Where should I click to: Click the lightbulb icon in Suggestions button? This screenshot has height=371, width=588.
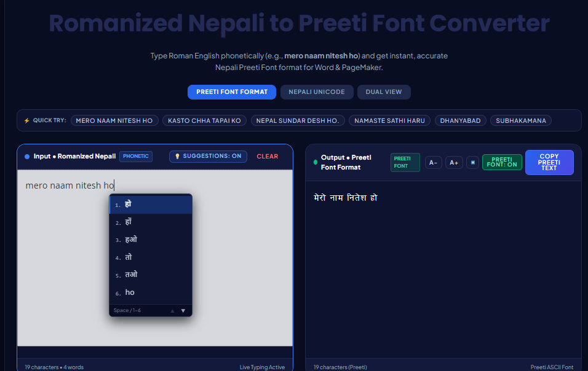(x=177, y=157)
